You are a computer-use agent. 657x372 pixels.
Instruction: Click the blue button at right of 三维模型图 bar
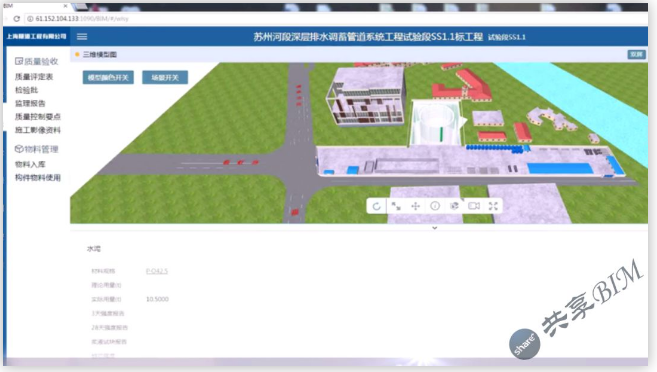pyautogui.click(x=636, y=54)
